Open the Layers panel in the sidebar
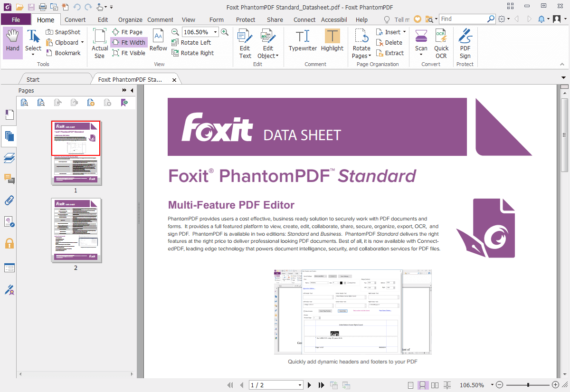The height and width of the screenshot is (392, 570). (x=9, y=157)
